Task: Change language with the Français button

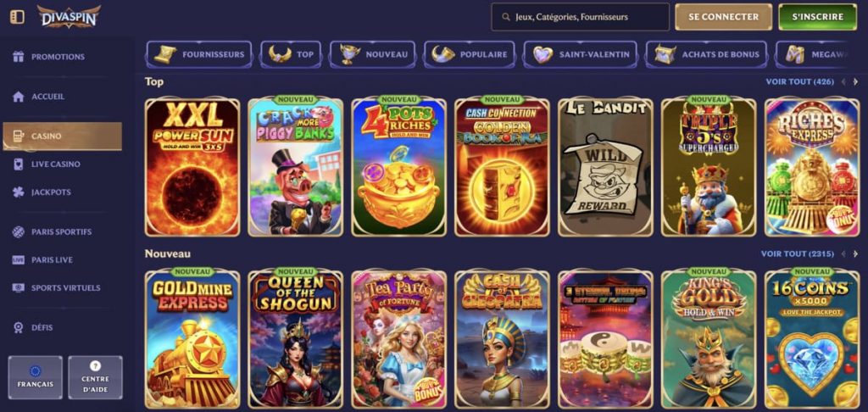Action: tap(36, 378)
